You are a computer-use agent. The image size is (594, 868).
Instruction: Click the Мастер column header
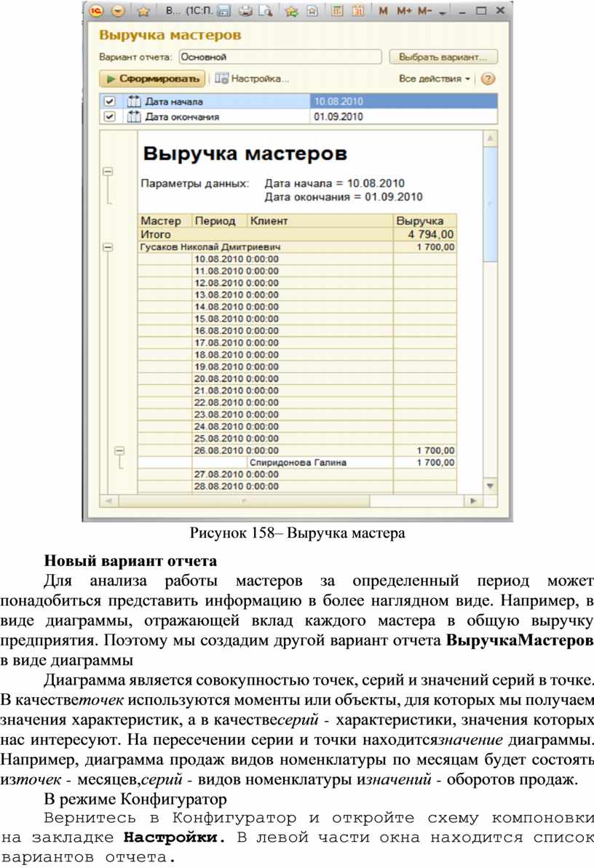tap(165, 220)
